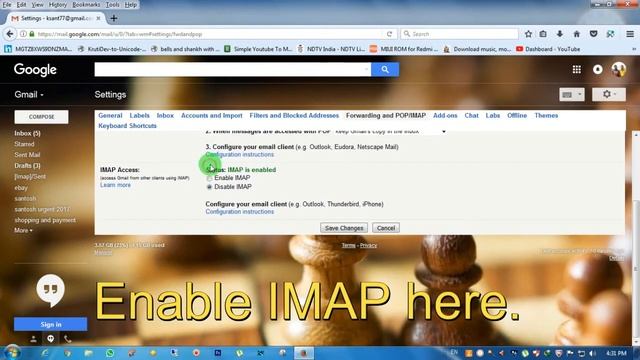The image size is (640, 360).
Task: Click the blue Gmail search button
Action: click(385, 69)
